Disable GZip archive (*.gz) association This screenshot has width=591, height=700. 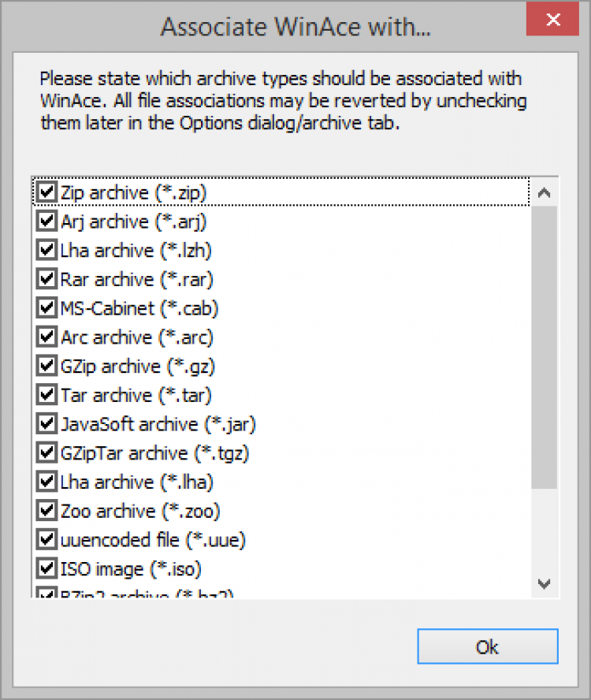46,367
